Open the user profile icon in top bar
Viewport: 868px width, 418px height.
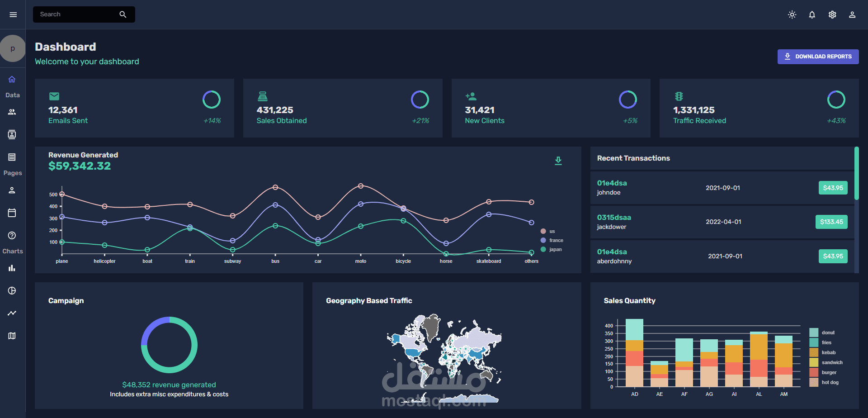tap(852, 14)
